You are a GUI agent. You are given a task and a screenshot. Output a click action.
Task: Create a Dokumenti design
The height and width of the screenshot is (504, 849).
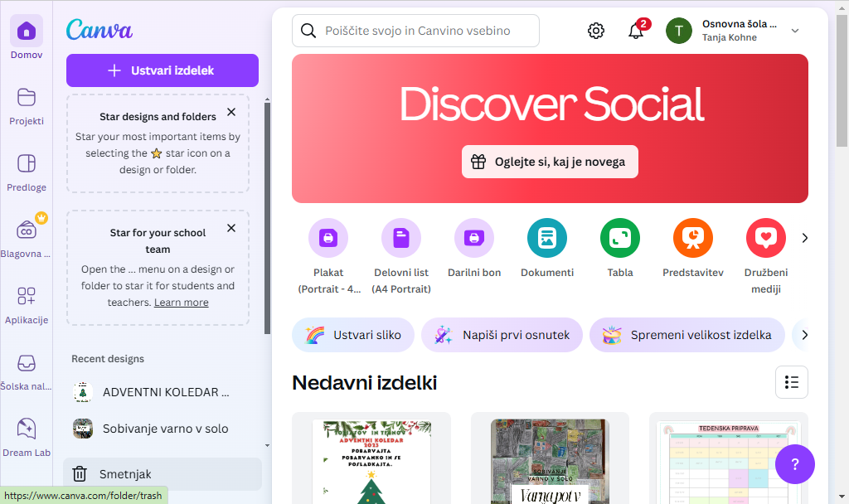(x=547, y=238)
